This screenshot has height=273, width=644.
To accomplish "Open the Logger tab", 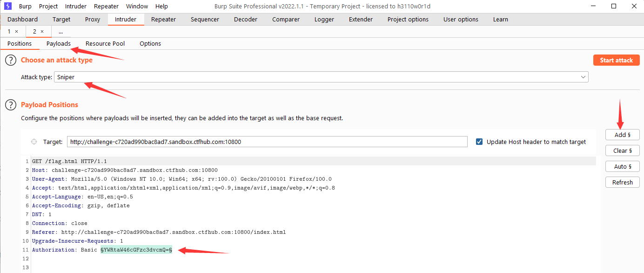I will [324, 20].
